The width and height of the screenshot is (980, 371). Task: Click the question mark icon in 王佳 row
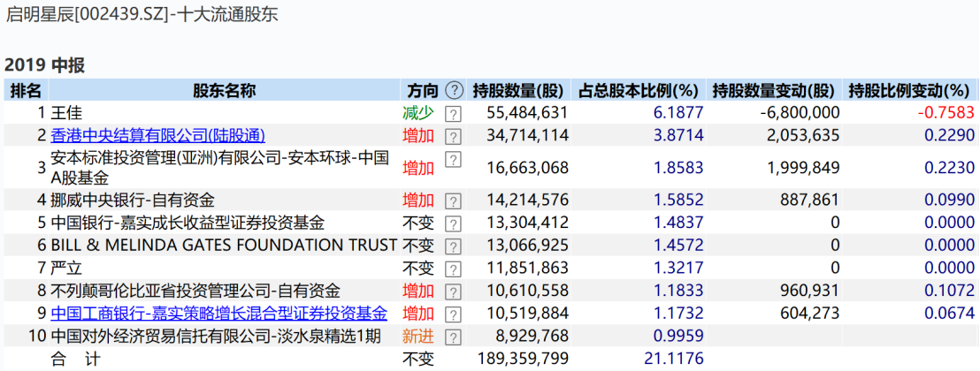453,113
